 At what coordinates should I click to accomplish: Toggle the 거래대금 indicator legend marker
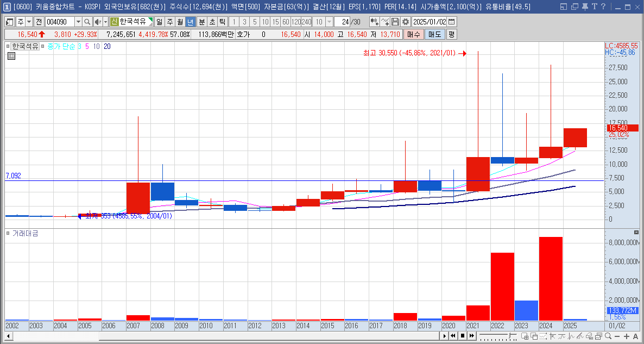tap(8, 234)
